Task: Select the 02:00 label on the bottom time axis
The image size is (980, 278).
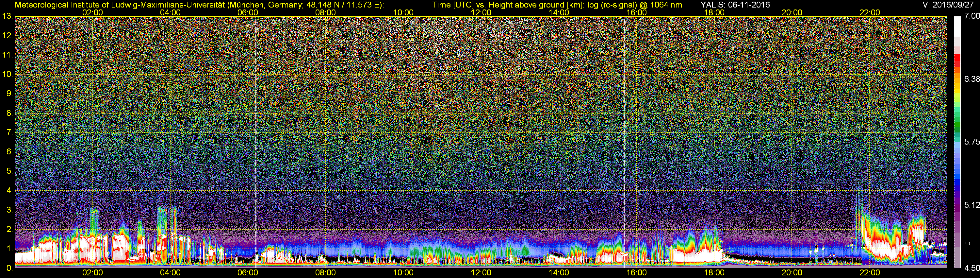Action: 92,273
